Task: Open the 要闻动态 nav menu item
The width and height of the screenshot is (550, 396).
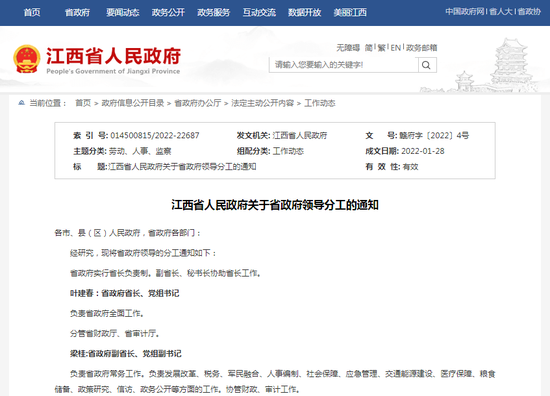Action: 123,13
